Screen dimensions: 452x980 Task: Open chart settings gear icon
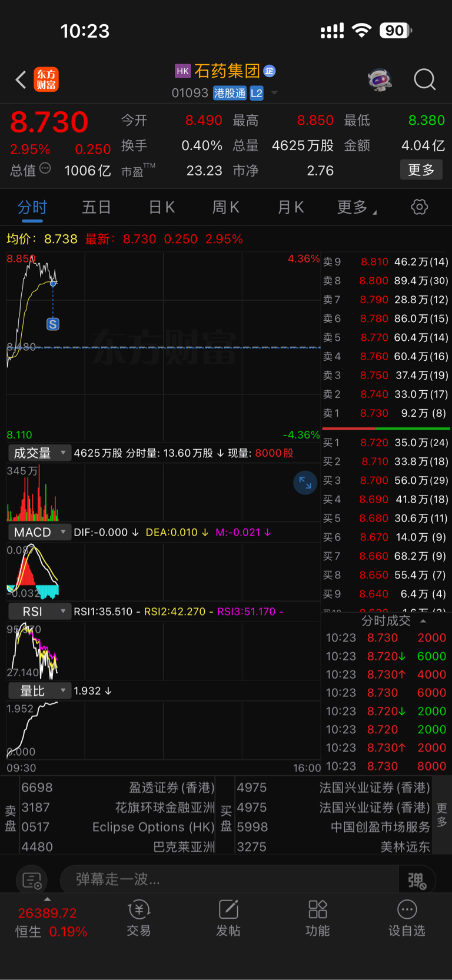tap(419, 207)
